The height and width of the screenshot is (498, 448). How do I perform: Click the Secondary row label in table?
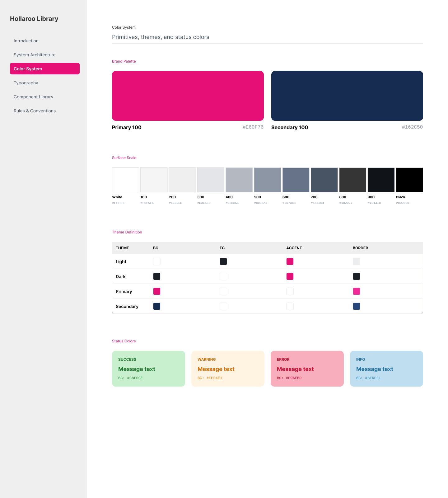coord(127,307)
